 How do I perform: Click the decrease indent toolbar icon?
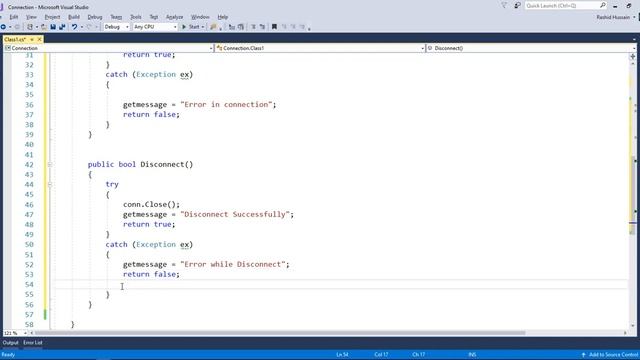(x=232, y=27)
